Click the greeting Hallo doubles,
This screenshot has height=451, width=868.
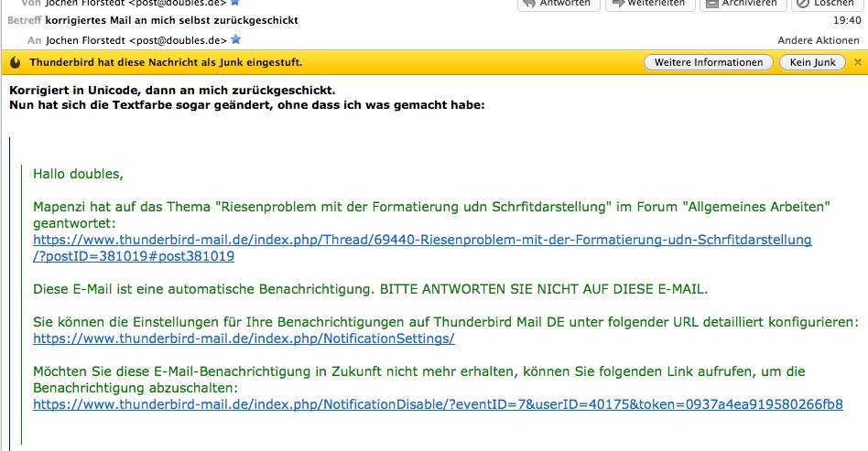click(78, 174)
